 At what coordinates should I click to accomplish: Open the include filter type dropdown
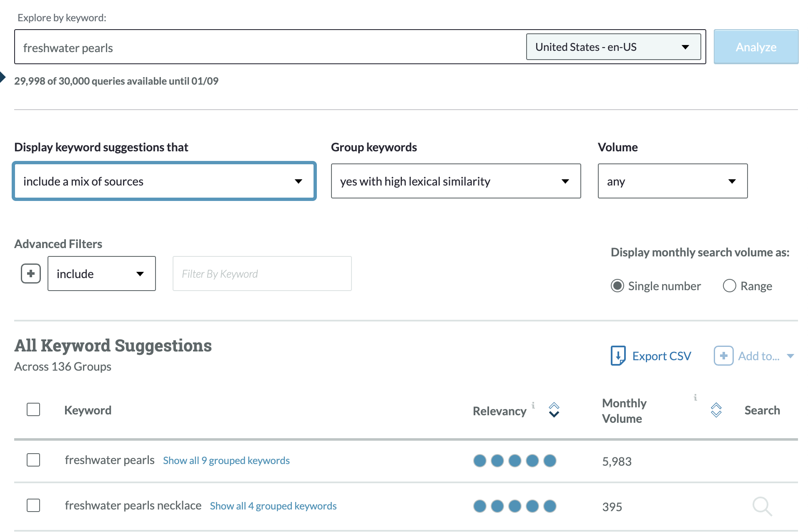pos(101,274)
